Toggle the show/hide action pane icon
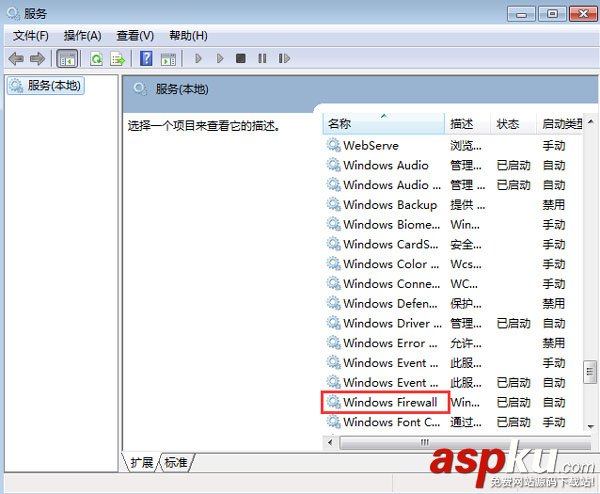The height and width of the screenshot is (494, 600). 168,59
